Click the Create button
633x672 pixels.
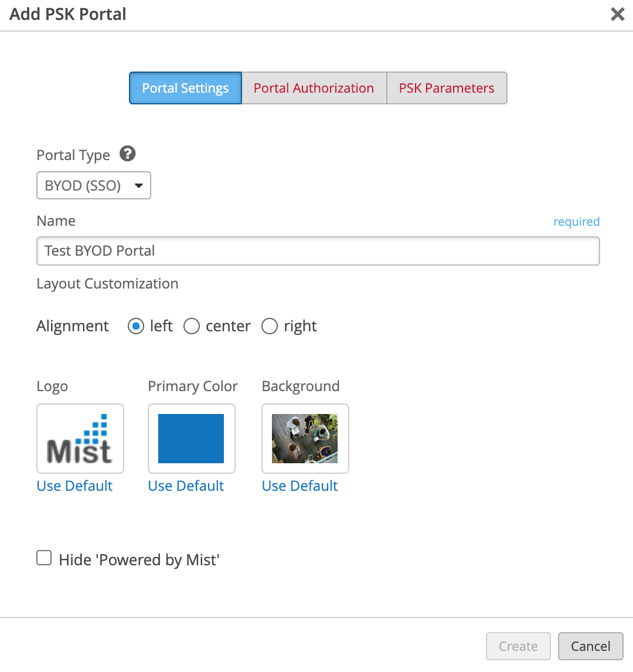518,646
